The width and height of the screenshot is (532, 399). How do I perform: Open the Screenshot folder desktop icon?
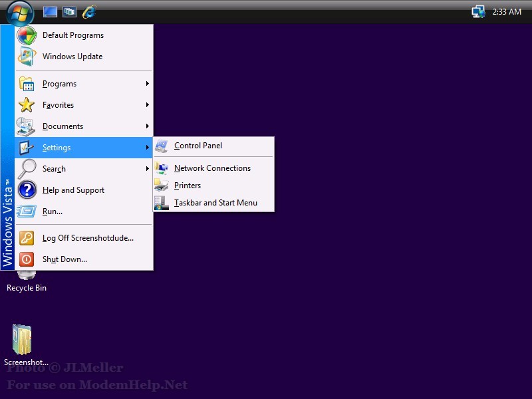22,340
